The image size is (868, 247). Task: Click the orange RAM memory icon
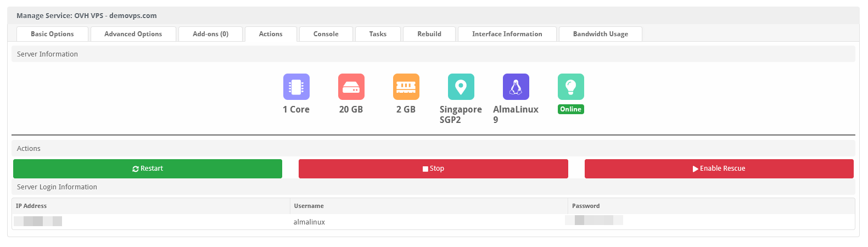406,87
